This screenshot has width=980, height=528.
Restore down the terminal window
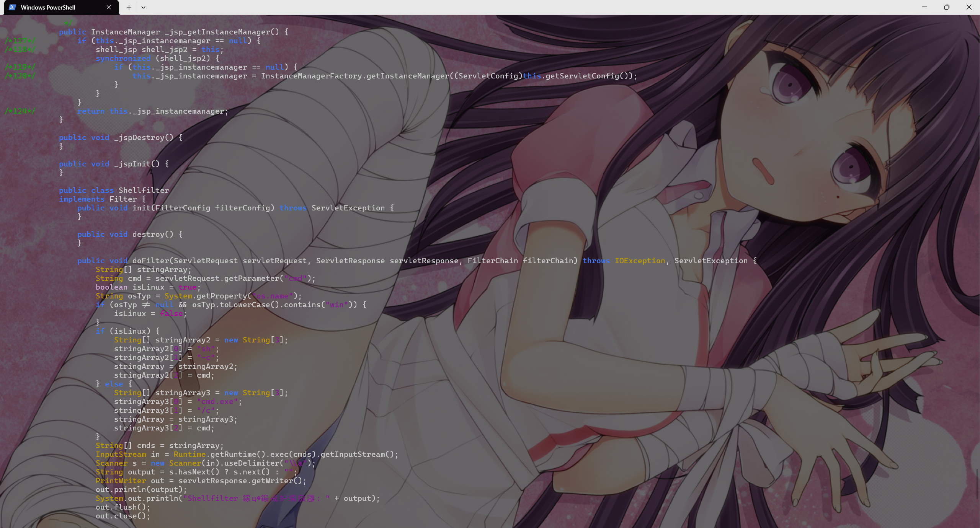947,7
